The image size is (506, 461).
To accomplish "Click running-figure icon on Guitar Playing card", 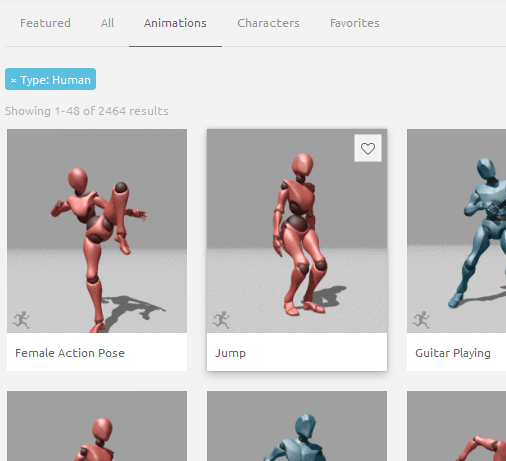I will [421, 320].
